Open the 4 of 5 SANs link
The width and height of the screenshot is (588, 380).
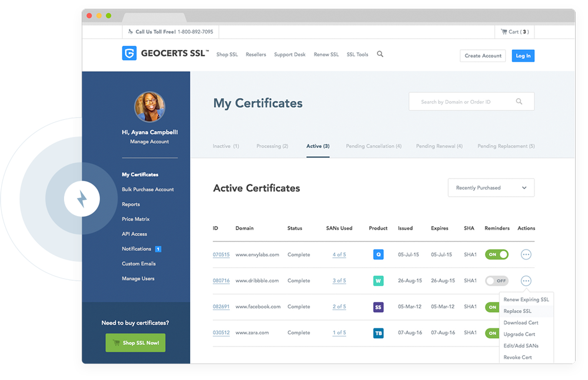[x=339, y=255]
